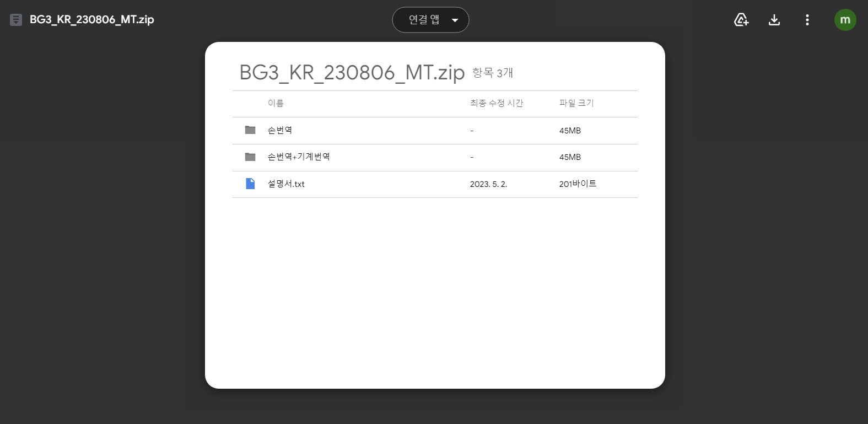Click the 파일 크기 column header
The width and height of the screenshot is (868, 424).
tap(576, 103)
